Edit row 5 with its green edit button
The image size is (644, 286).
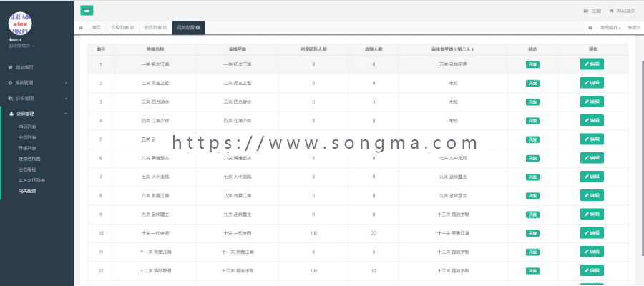[x=592, y=139]
